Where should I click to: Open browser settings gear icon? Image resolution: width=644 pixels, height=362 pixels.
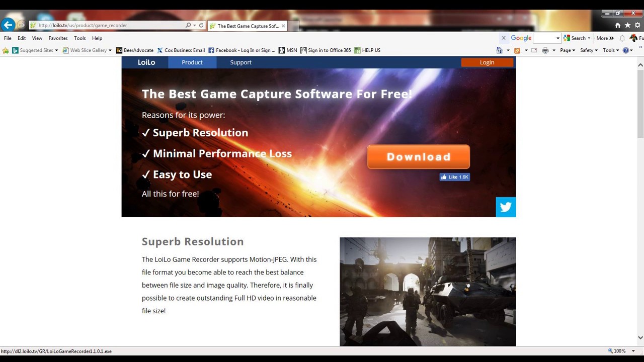click(637, 25)
